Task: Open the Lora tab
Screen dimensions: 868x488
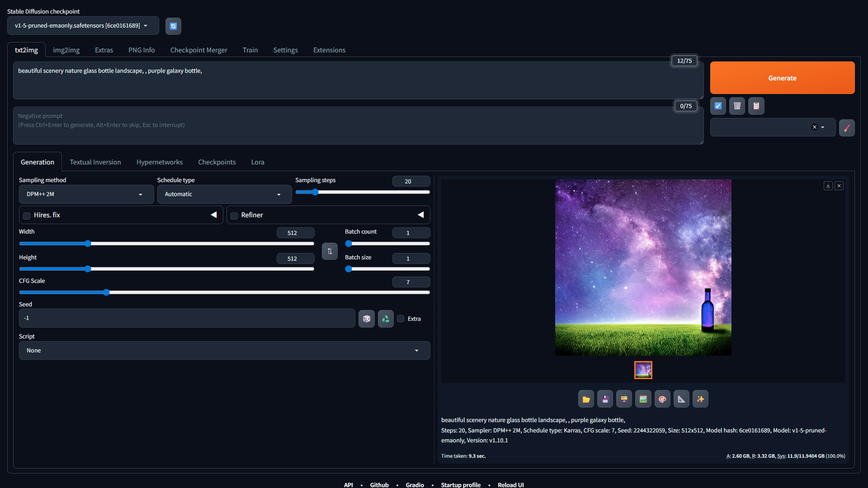Action: tap(258, 162)
